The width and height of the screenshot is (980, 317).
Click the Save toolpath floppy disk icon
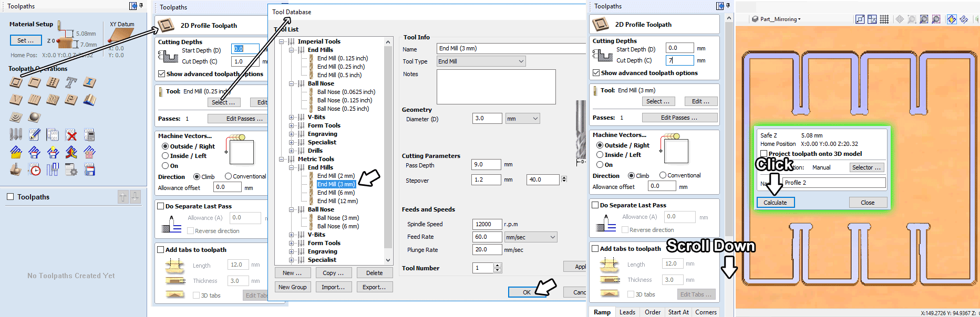coord(89,170)
